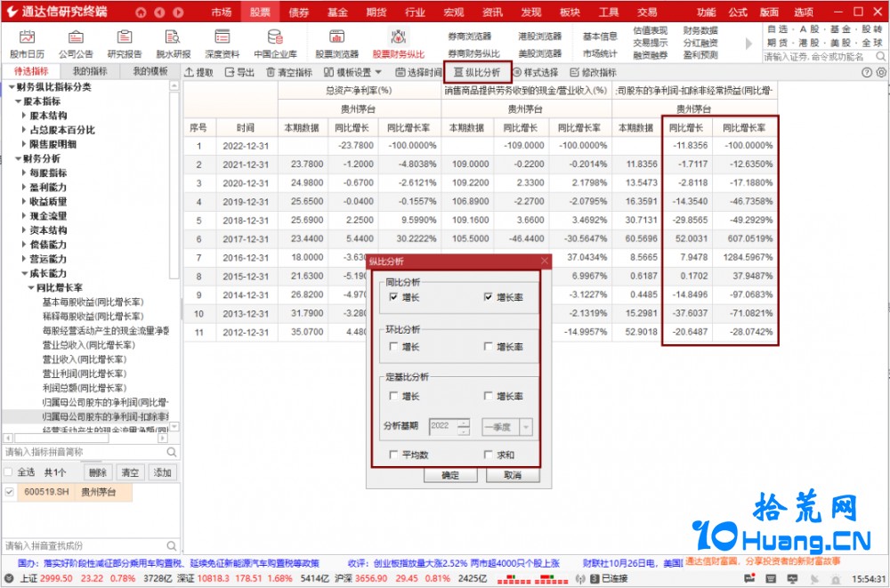
Task: Click the 添加 button
Action: (x=162, y=472)
